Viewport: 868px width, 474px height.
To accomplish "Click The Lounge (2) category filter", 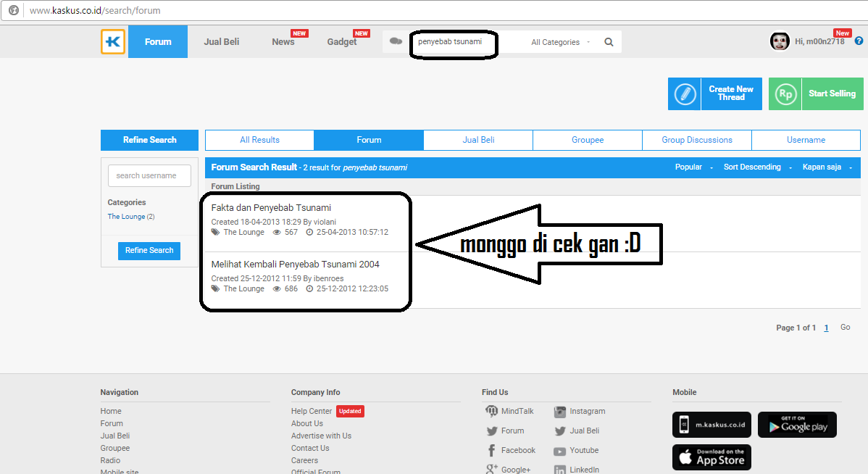I will [x=131, y=217].
